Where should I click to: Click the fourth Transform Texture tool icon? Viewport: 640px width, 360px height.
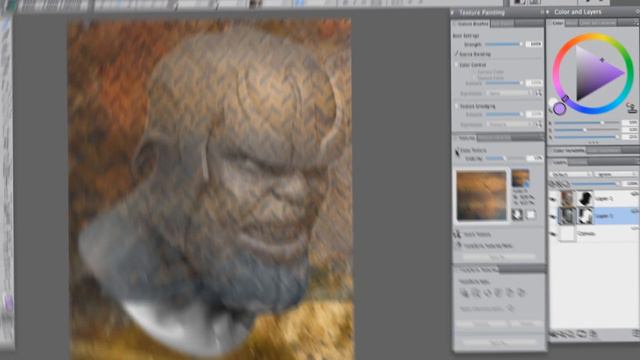(498, 293)
